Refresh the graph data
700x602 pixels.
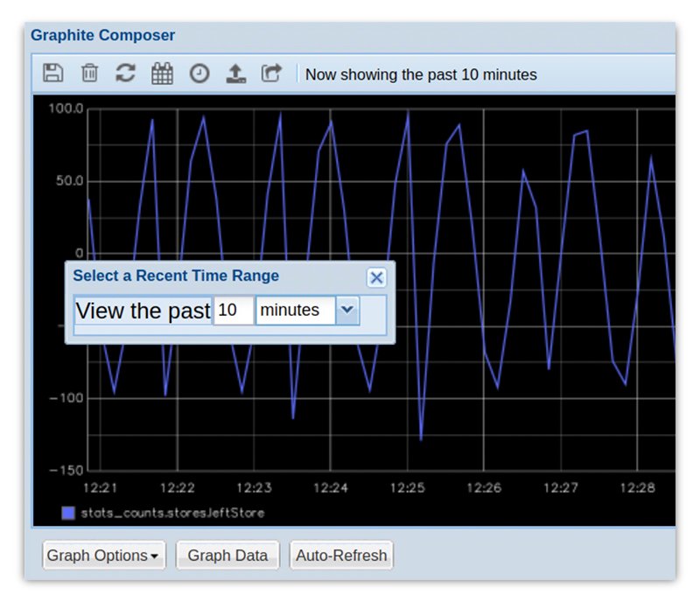tap(126, 73)
